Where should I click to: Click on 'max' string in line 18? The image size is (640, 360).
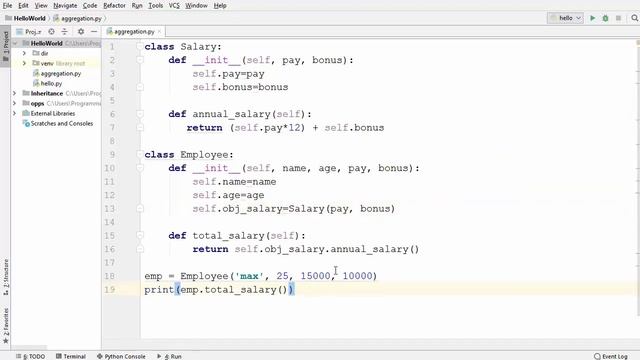(x=249, y=276)
